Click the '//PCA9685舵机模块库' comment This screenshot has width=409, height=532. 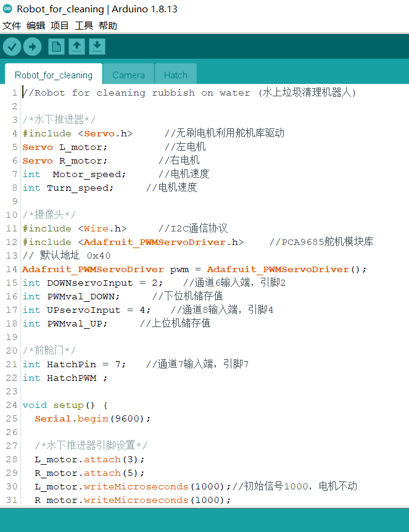(321, 242)
